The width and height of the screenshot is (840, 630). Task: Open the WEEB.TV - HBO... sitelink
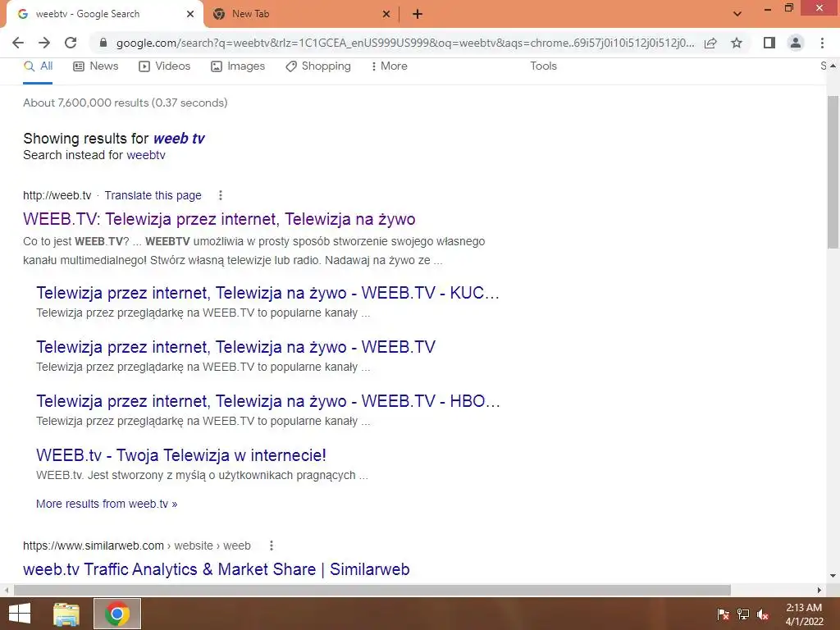(268, 401)
